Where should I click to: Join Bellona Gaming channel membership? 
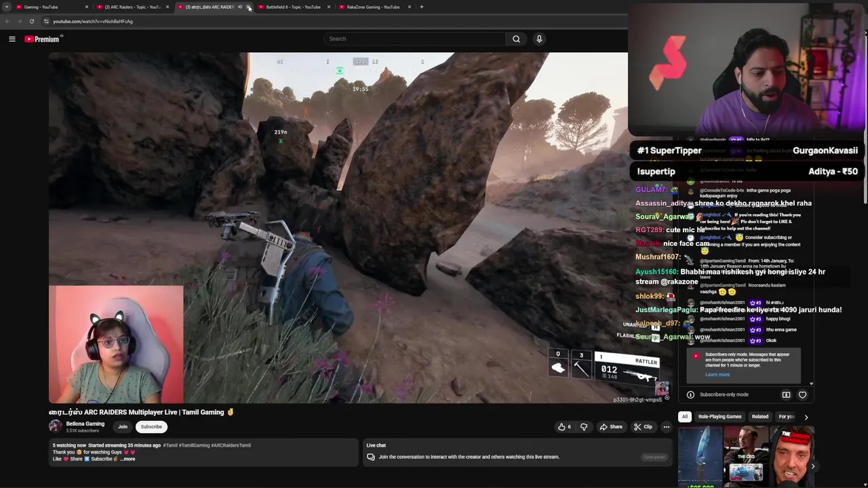pyautogui.click(x=123, y=427)
